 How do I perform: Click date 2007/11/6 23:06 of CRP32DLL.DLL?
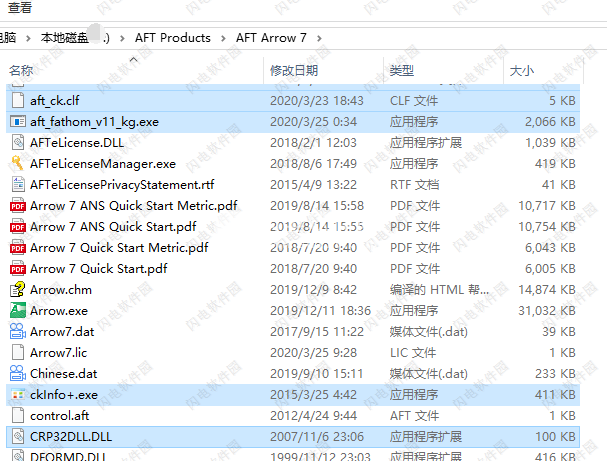pos(317,437)
